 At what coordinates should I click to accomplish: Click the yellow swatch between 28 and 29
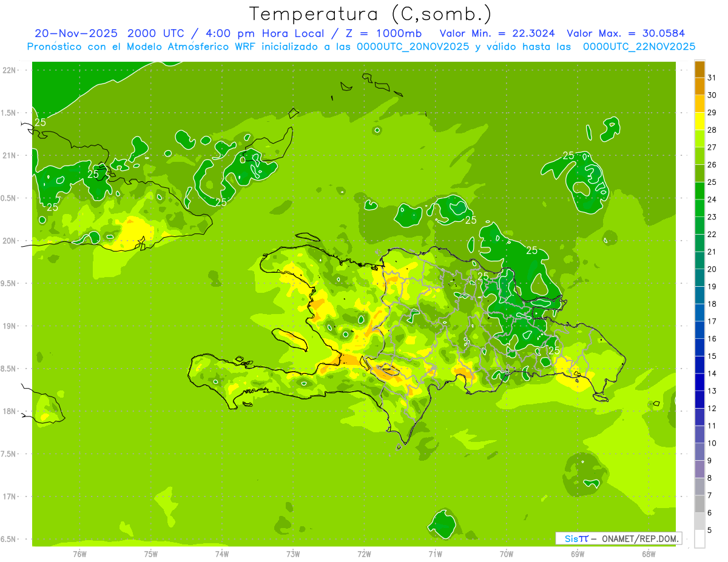699,121
